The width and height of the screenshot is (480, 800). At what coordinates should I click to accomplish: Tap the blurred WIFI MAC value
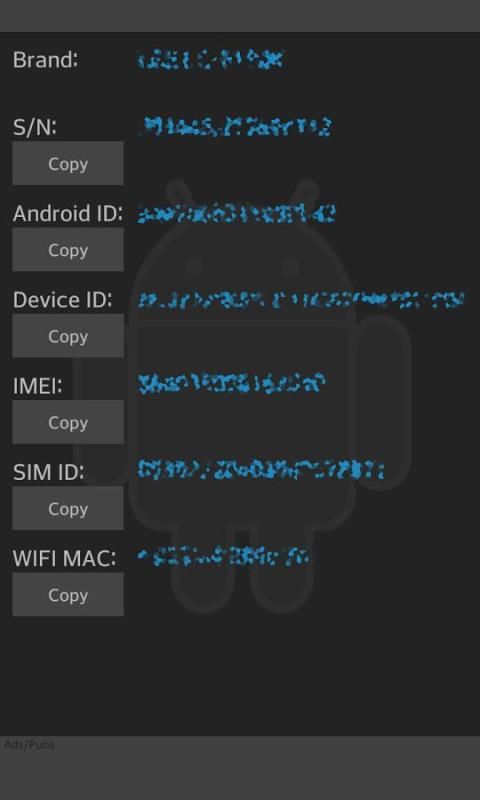[223, 556]
